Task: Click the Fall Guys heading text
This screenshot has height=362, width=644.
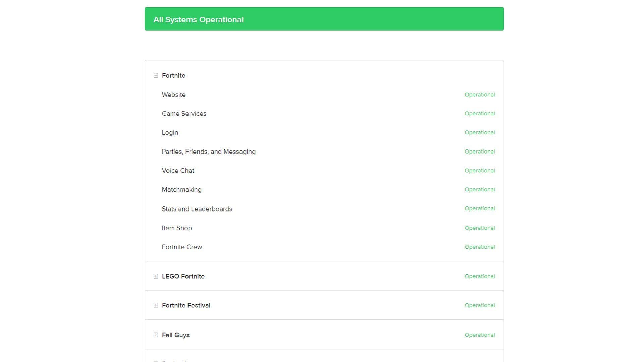Action: 175,335
